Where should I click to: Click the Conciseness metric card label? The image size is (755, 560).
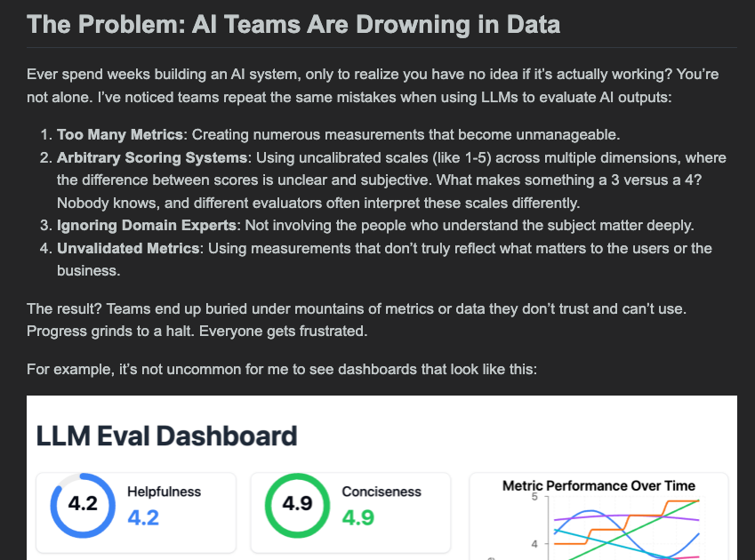coord(382,492)
